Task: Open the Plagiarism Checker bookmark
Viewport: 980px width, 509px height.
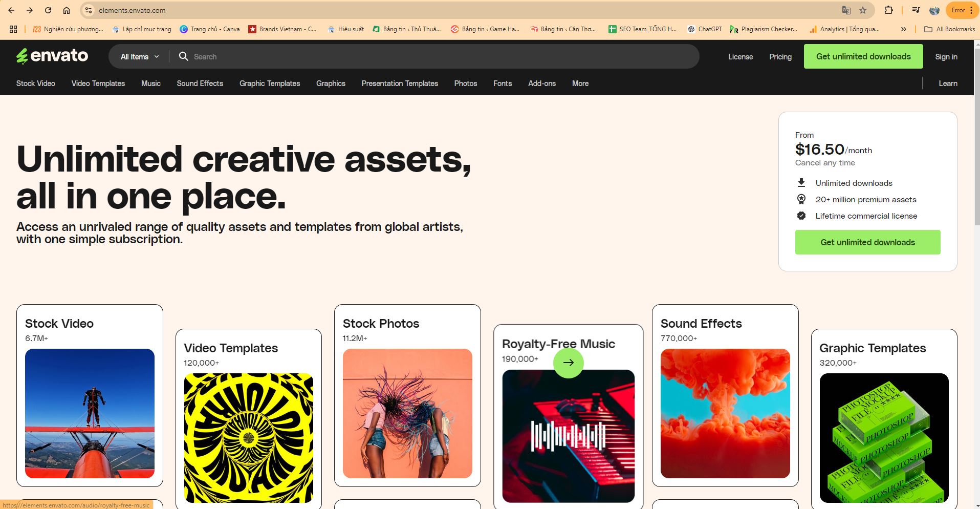Action: click(764, 29)
